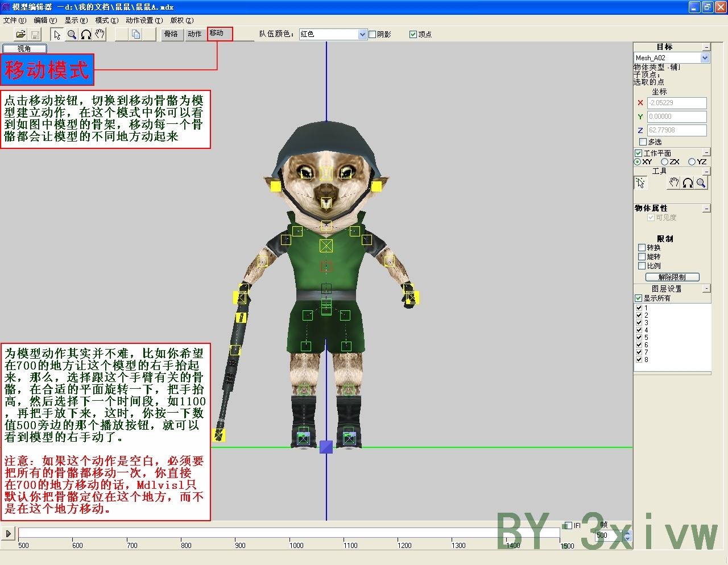Switch to the 移动 tab

220,34
